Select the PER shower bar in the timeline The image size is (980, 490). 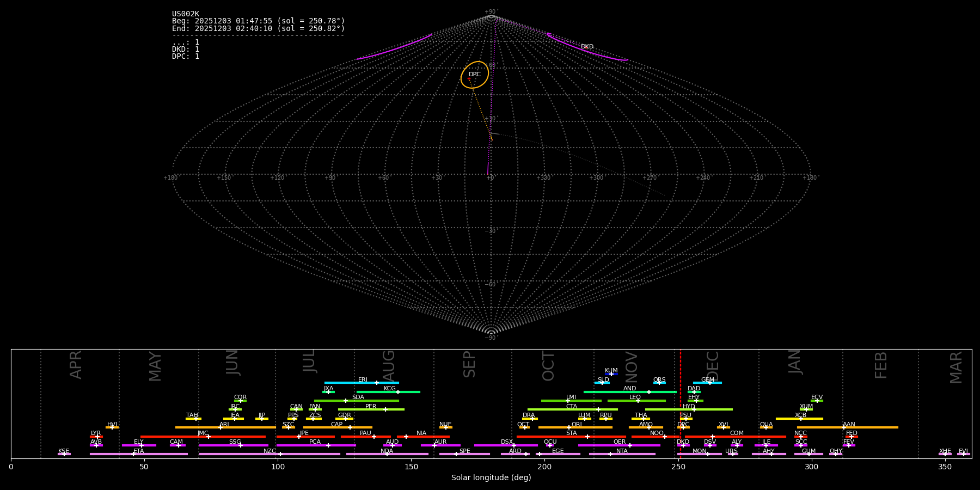371,409
